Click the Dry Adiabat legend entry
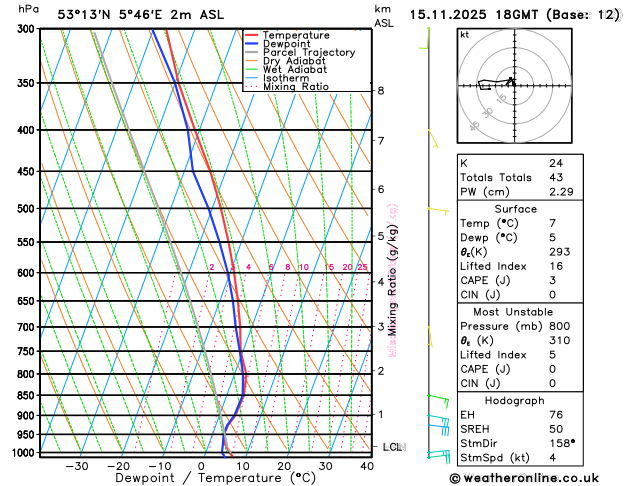This screenshot has width=629, height=486. coord(285,61)
